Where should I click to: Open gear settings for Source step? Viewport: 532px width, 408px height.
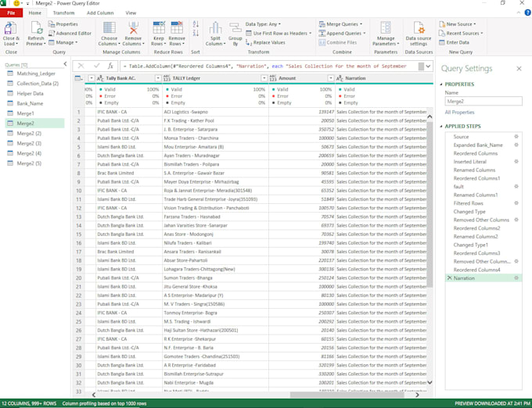click(516, 137)
